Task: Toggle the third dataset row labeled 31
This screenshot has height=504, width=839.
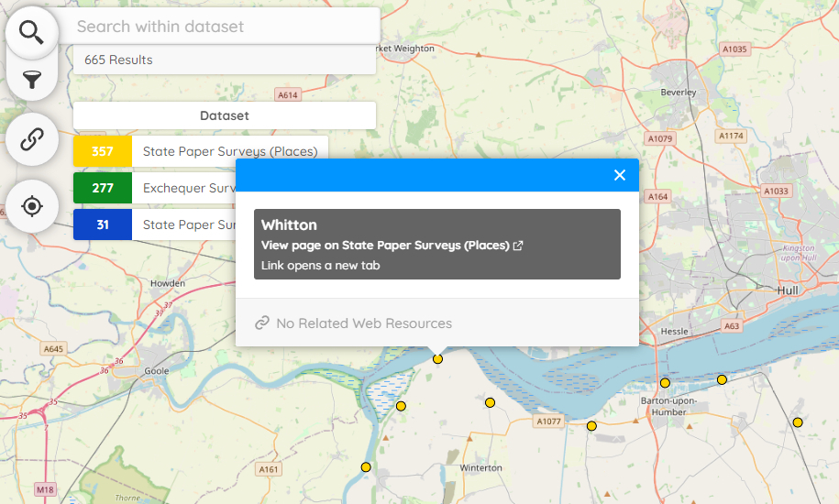Action: click(183, 225)
